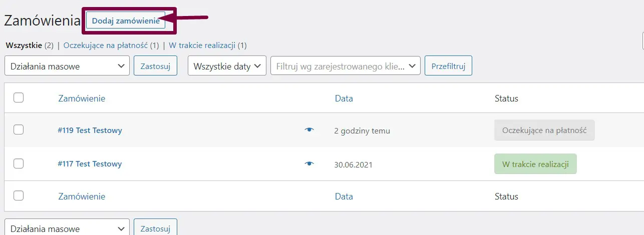The width and height of the screenshot is (644, 235).
Task: Open order #117 Test Testowy
Action: (x=90, y=164)
